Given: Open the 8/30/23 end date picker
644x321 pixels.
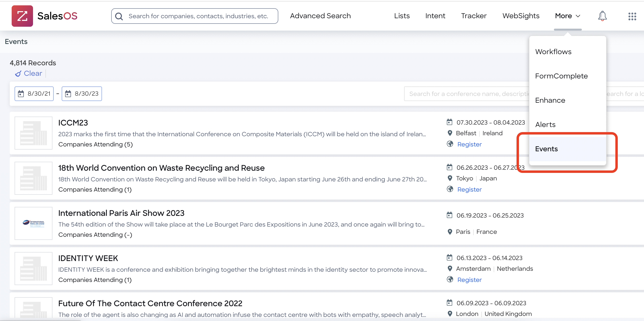Looking at the screenshot, I should coord(82,94).
